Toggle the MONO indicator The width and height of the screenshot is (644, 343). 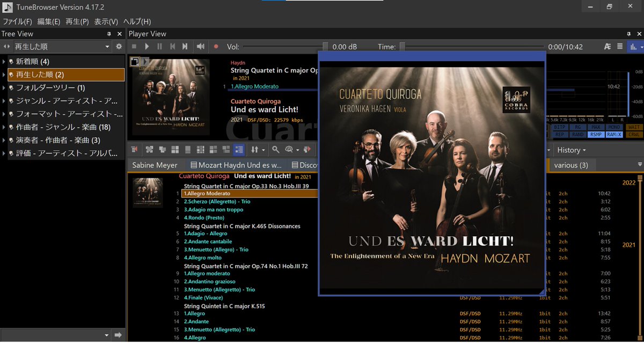click(x=614, y=127)
